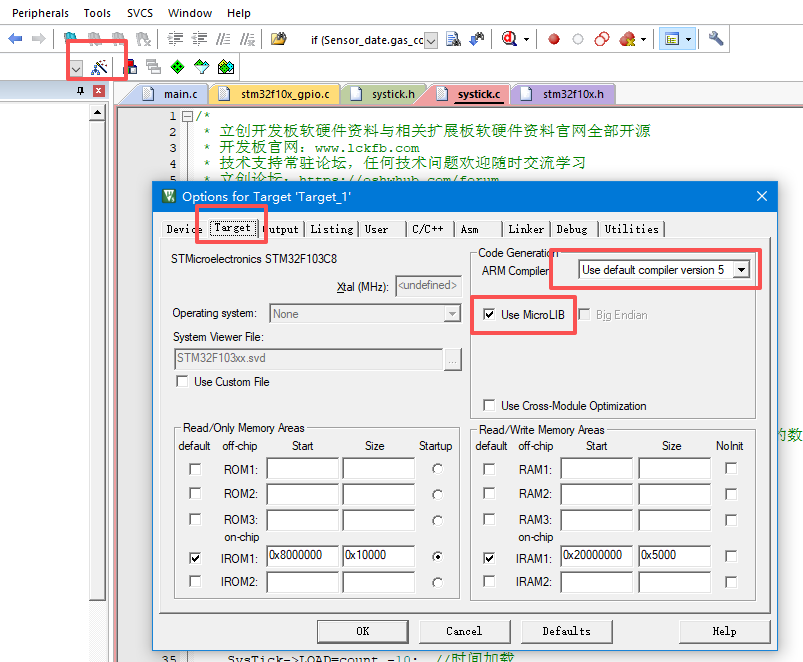Pin the project side panel
Viewport: 803px width, 662px height.
80,91
